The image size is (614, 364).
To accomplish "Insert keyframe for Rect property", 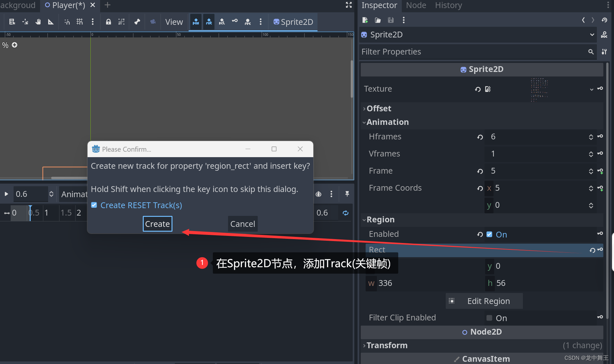I will [600, 249].
